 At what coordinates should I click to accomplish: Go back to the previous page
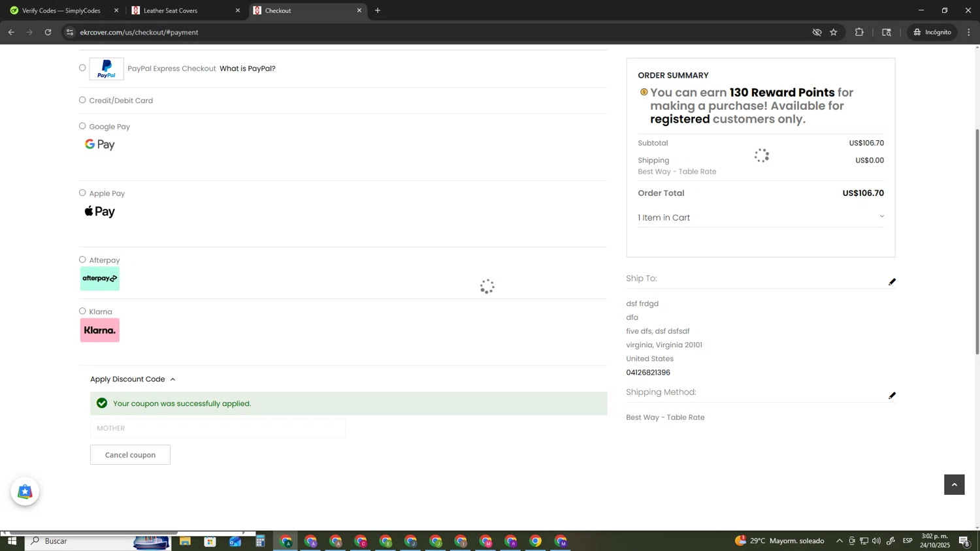11,32
